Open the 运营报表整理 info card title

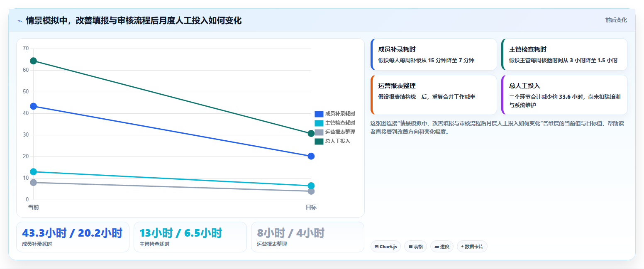pos(397,86)
